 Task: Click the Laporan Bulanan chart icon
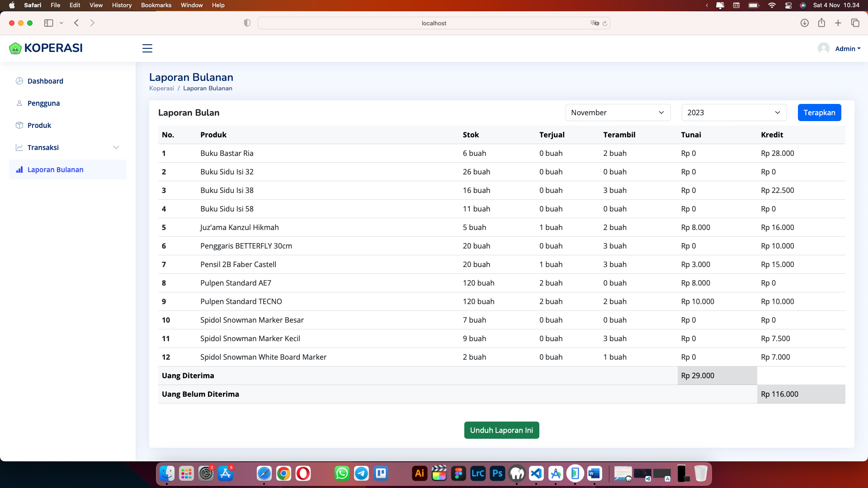click(19, 169)
